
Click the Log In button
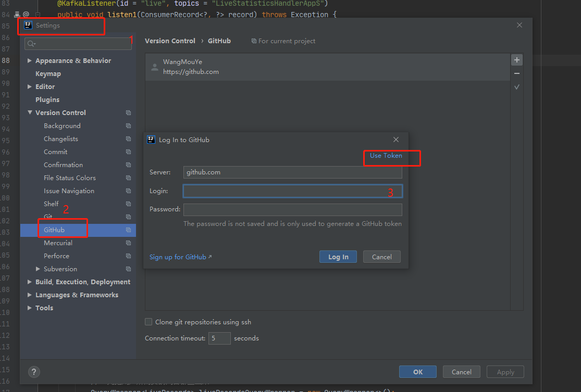click(338, 257)
